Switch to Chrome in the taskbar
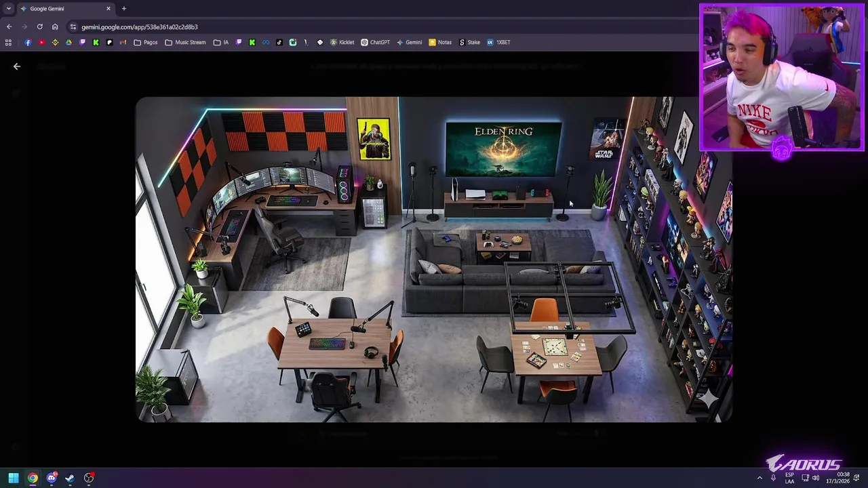 pos(33,478)
